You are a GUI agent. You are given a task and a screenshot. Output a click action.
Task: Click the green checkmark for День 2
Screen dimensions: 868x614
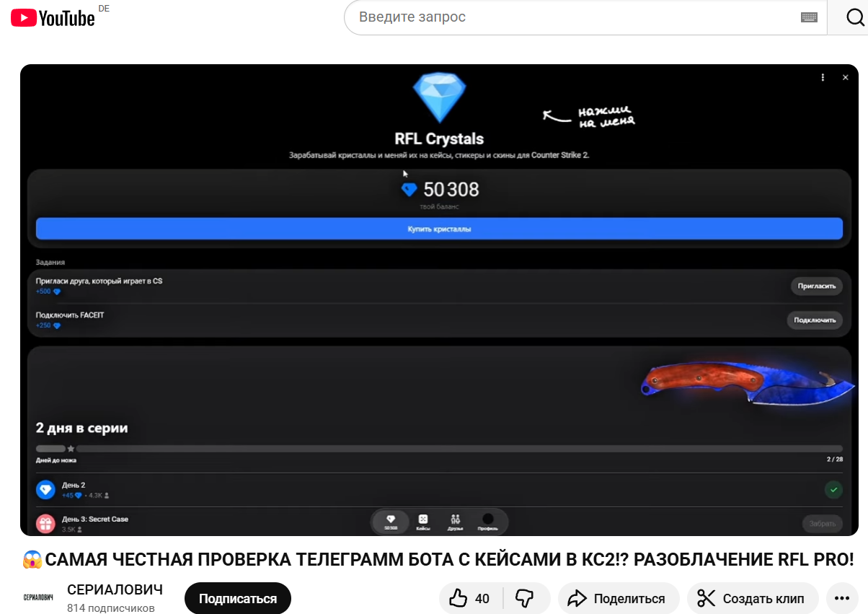click(833, 490)
